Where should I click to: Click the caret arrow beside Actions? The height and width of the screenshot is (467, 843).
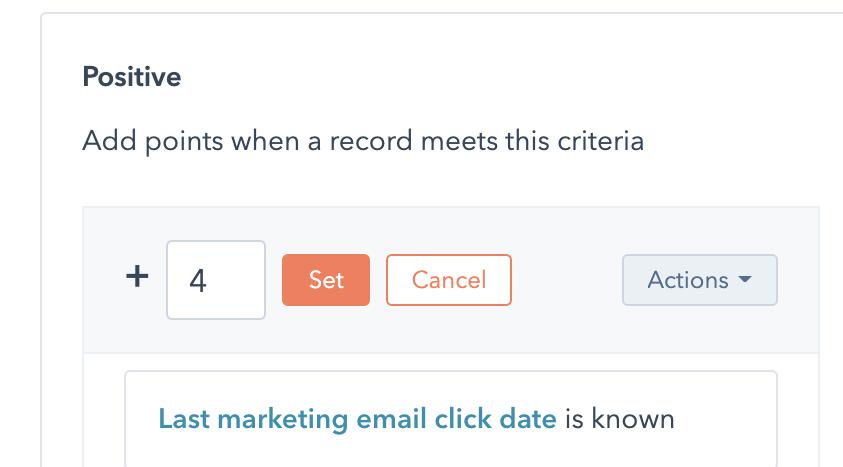point(744,280)
